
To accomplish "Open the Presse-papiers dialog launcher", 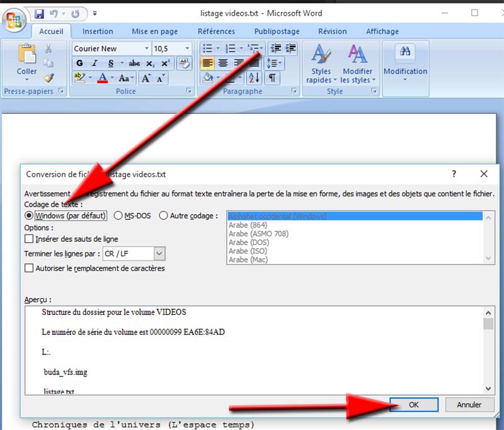I will click(61, 91).
